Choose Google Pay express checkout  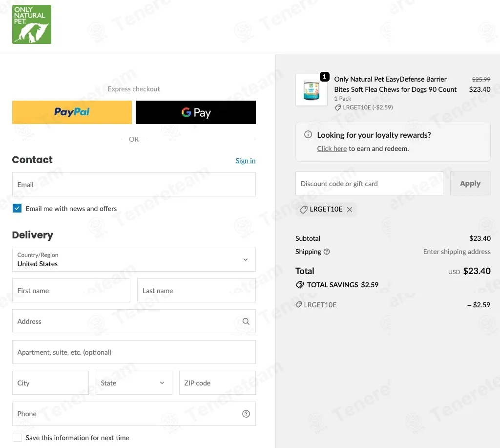(196, 112)
